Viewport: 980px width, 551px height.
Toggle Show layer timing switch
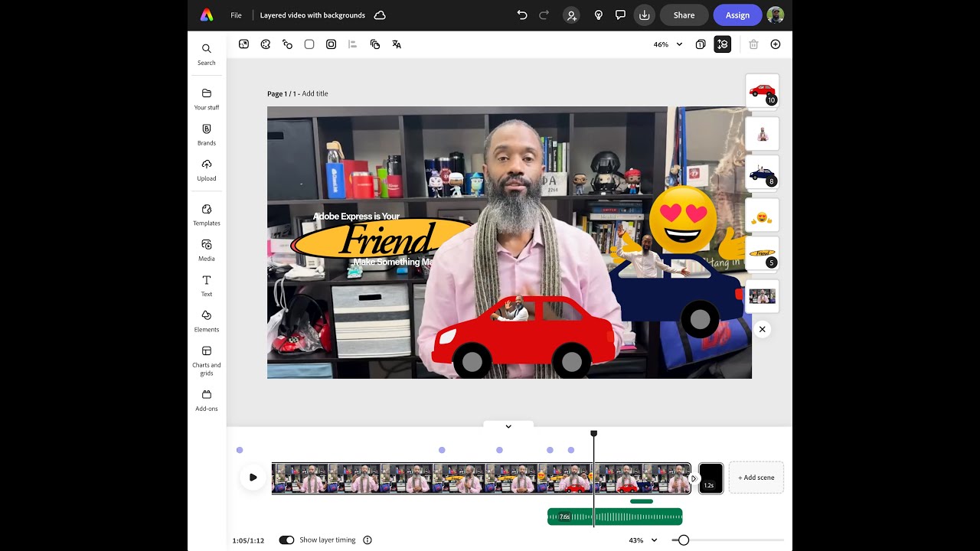[x=286, y=540]
